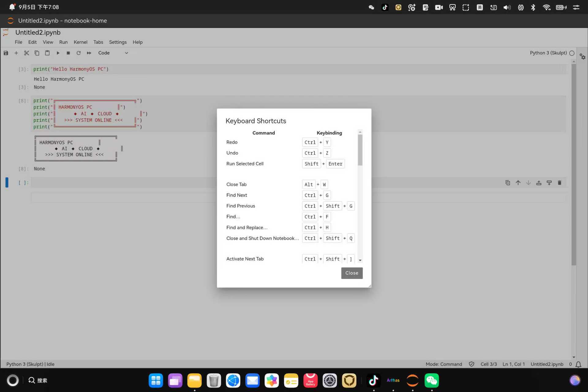Open the Settings menu

118,42
